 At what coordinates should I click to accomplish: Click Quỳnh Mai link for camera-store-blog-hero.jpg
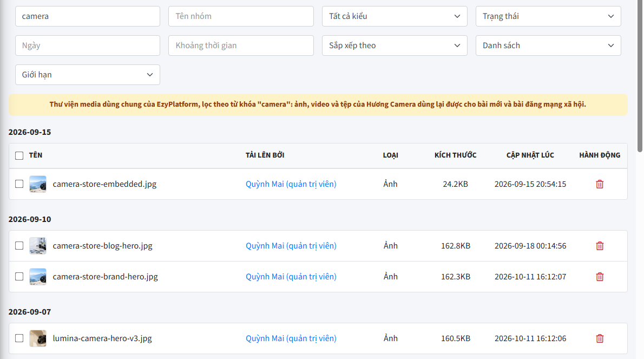point(291,246)
